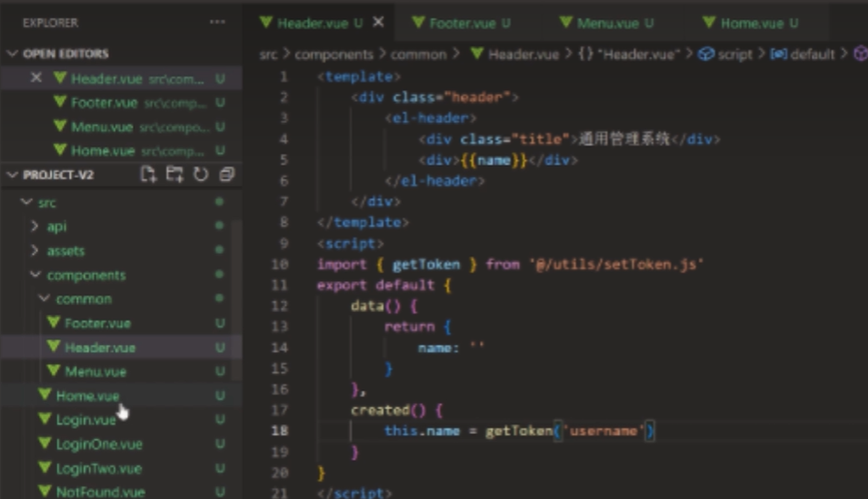868x499 pixels.
Task: Open Footer.vue in common folder
Action: (121, 323)
